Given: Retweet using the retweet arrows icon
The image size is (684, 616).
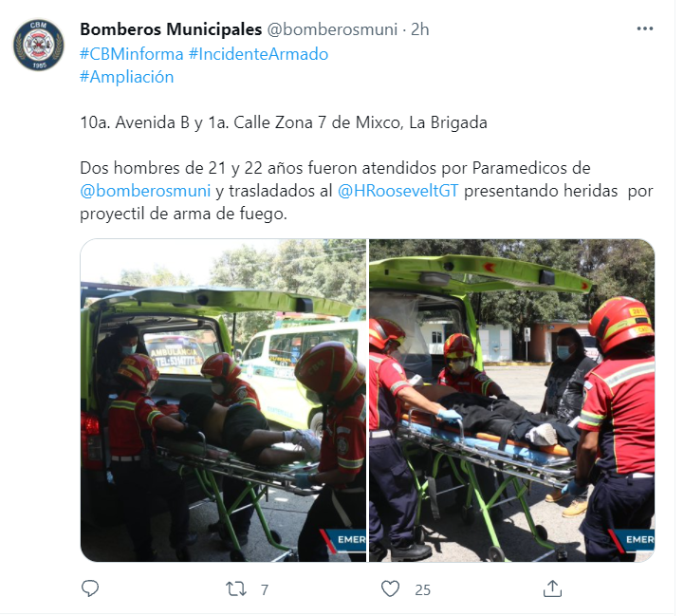Looking at the screenshot, I should [236, 588].
